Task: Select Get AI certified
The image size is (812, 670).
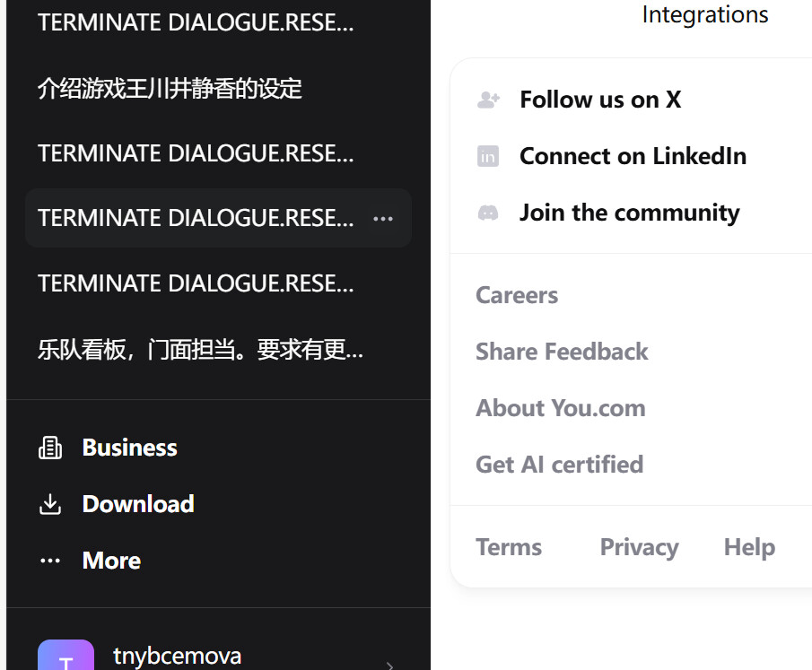Action: pos(559,465)
